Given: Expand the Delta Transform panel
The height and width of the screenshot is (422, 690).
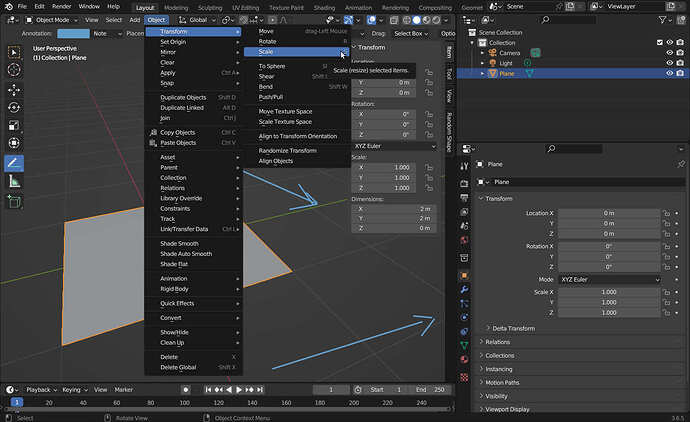Looking at the screenshot, I should click(513, 328).
